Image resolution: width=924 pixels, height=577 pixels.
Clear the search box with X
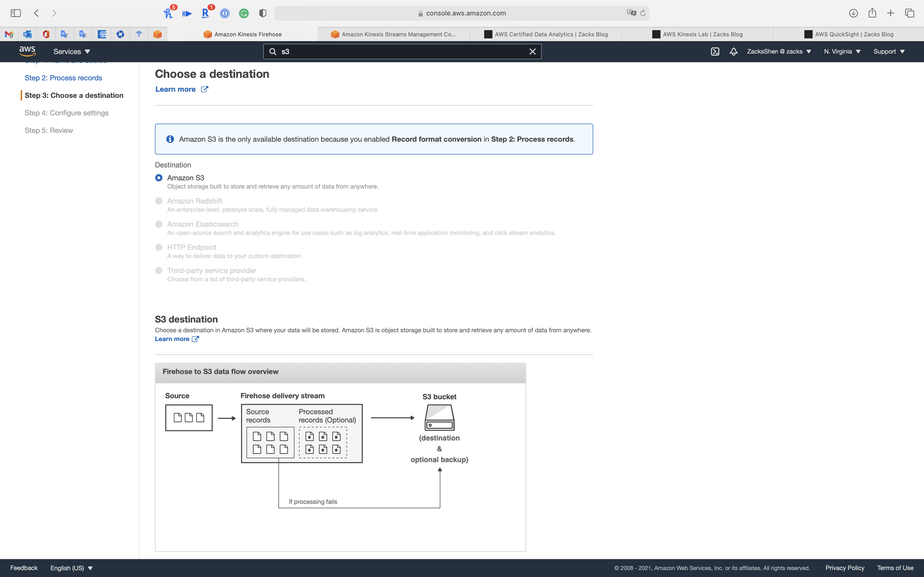click(x=532, y=52)
